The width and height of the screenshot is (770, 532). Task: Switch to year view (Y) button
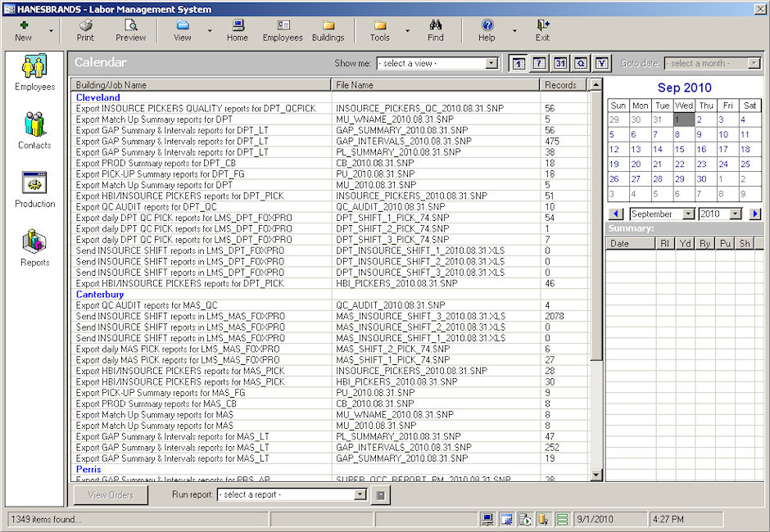[x=602, y=63]
